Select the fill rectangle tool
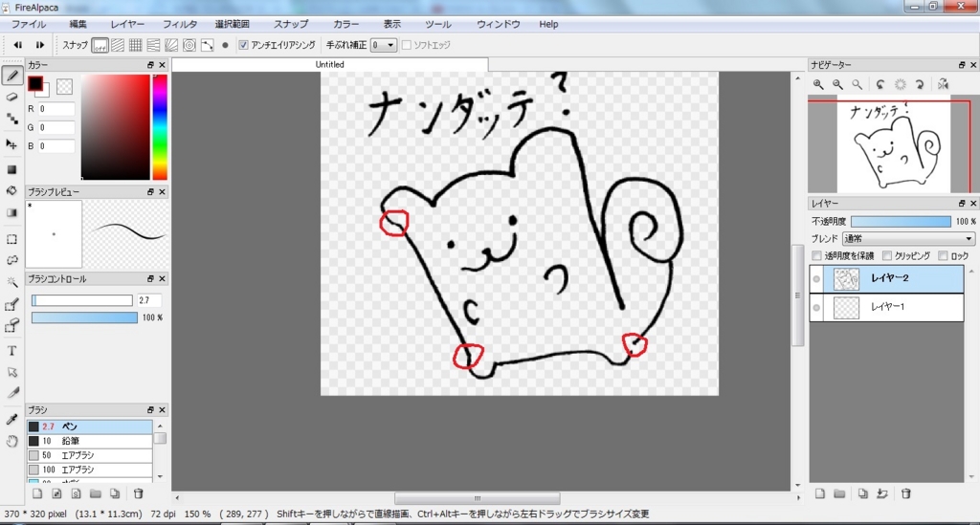 (x=11, y=170)
